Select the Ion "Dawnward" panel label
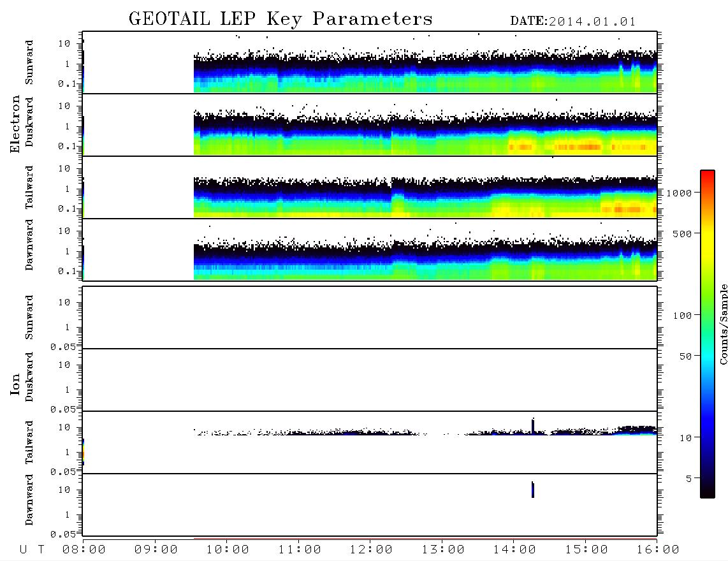 point(29,500)
